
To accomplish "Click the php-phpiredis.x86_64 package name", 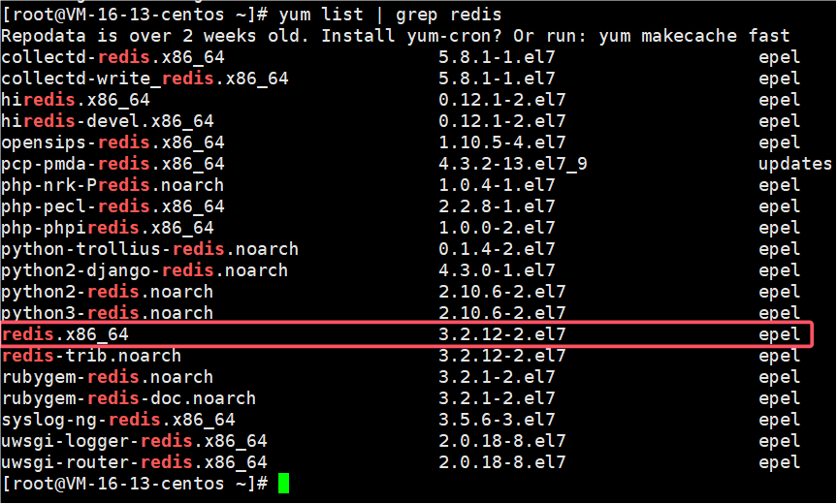I will point(108,228).
